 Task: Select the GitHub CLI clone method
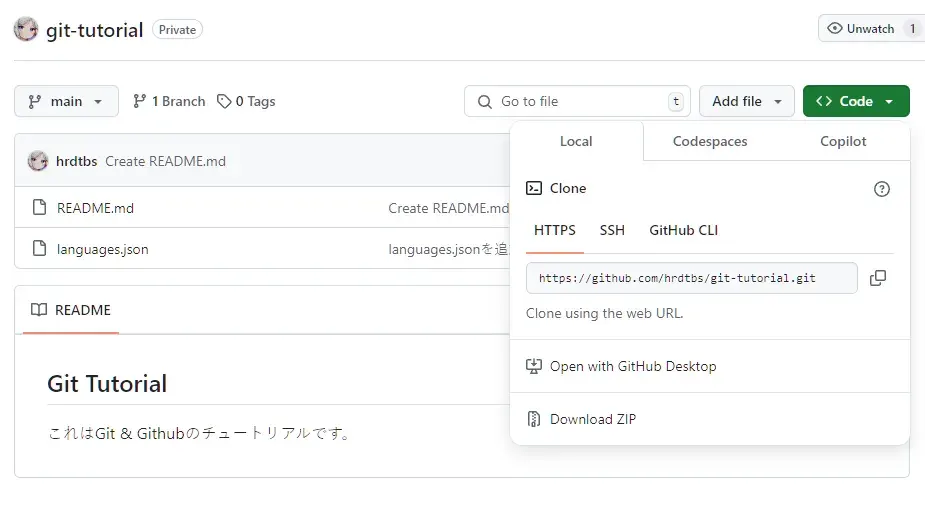(x=684, y=231)
